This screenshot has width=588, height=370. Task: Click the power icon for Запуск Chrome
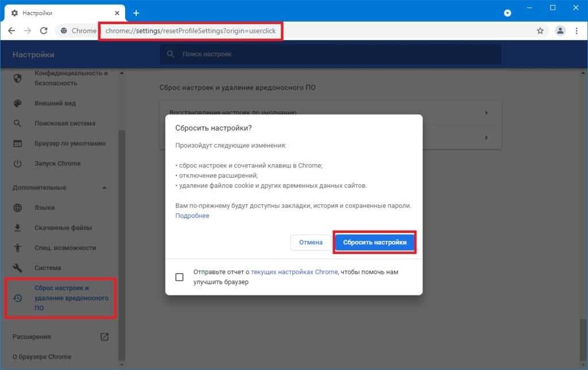click(17, 163)
